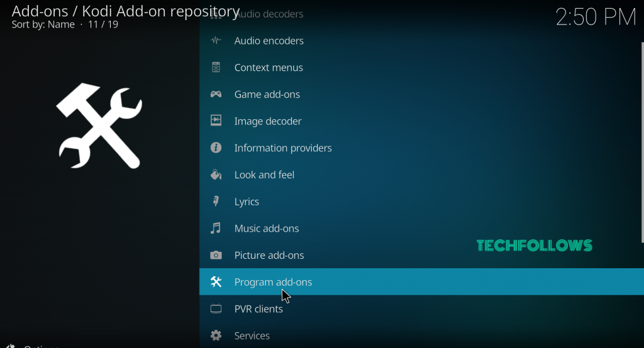Viewport: 644px width, 348px height.
Task: Click the Sort by: Name label
Action: (43, 24)
